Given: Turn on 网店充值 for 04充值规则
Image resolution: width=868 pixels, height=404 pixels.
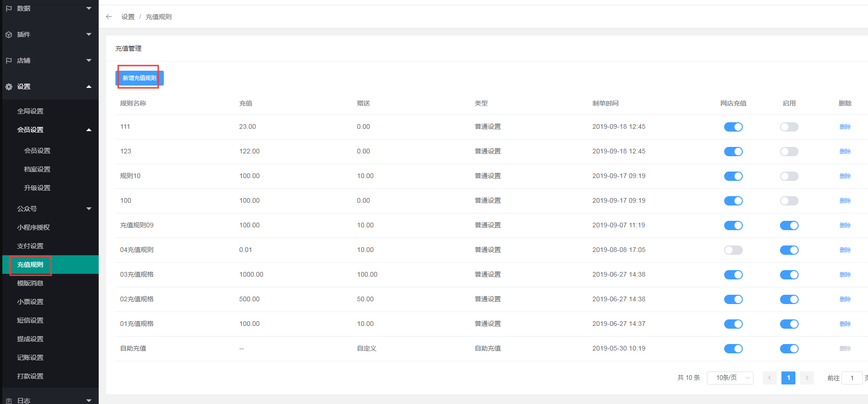Looking at the screenshot, I should pos(733,250).
